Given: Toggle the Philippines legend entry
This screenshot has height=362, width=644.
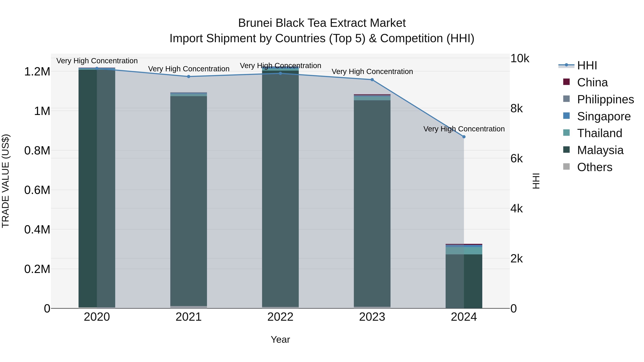Looking at the screenshot, I should tap(598, 99).
